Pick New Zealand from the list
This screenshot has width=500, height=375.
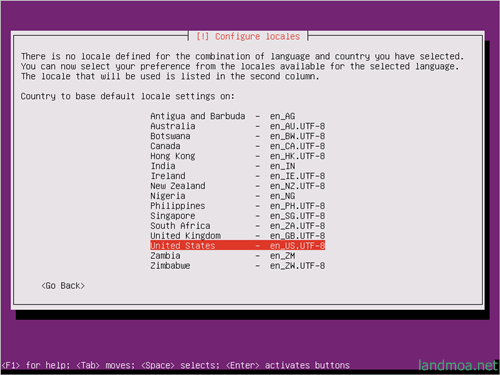click(237, 186)
